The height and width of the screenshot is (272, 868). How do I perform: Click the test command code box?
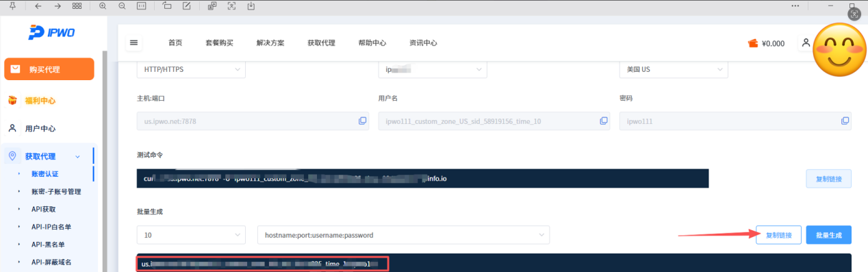(x=422, y=179)
